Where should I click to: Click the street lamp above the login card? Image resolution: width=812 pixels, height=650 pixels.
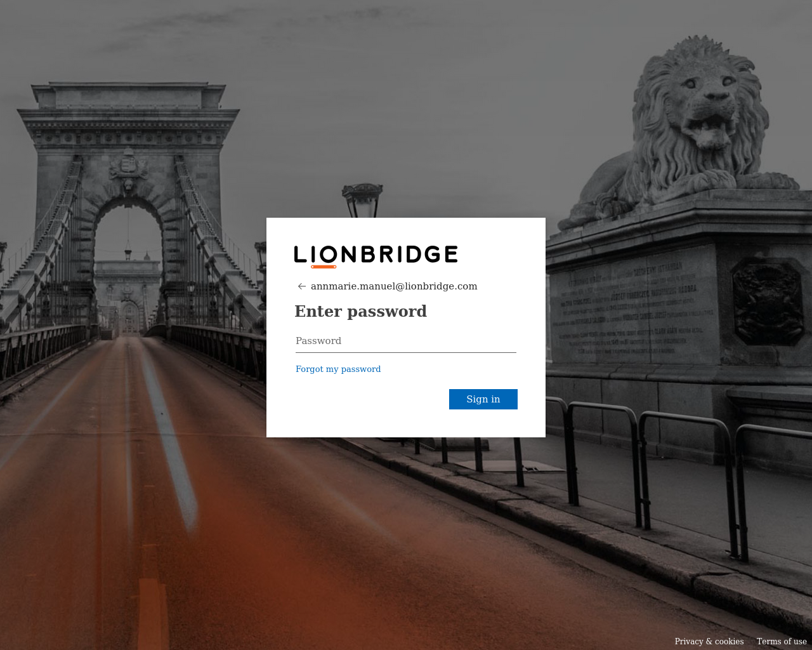362,200
